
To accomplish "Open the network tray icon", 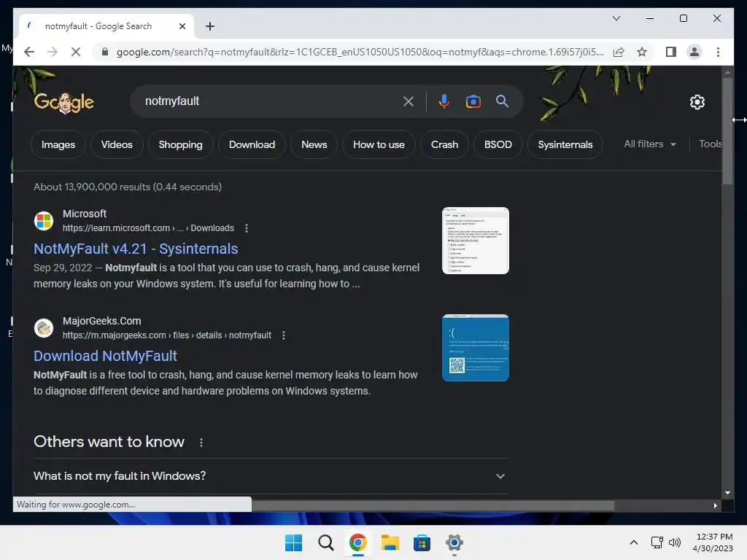I will [657, 542].
